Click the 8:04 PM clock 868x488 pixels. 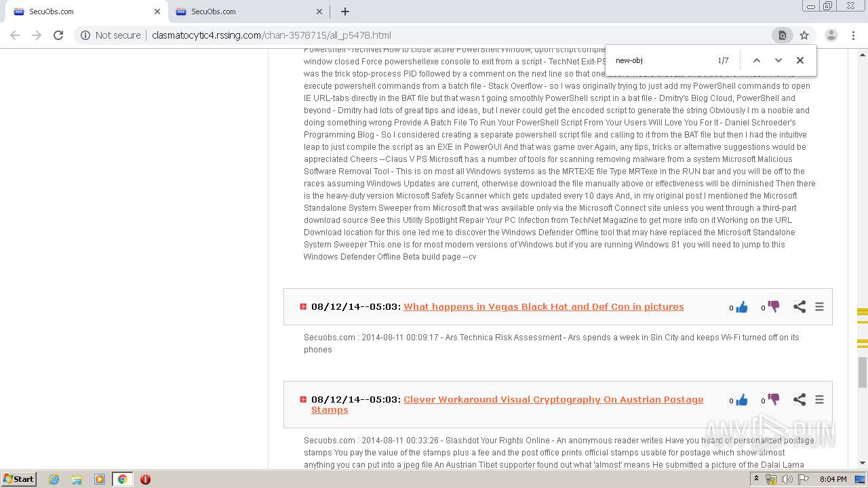833,479
